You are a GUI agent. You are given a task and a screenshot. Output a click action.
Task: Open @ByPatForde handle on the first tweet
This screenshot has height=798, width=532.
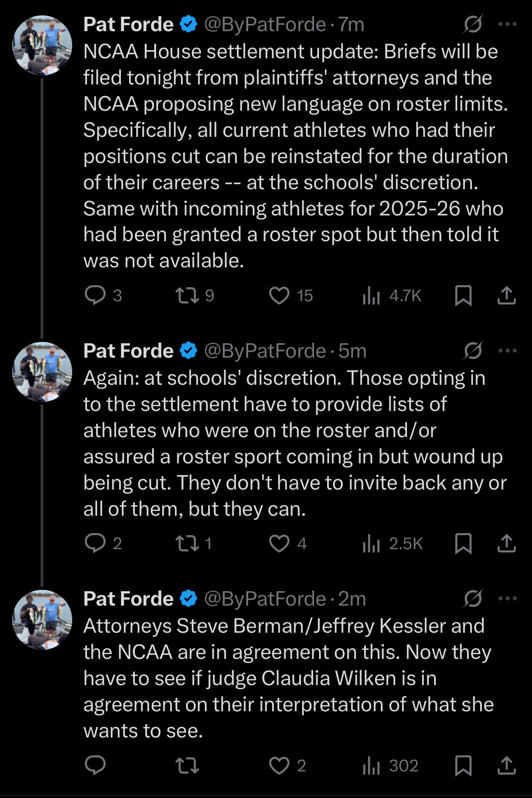coord(265,24)
